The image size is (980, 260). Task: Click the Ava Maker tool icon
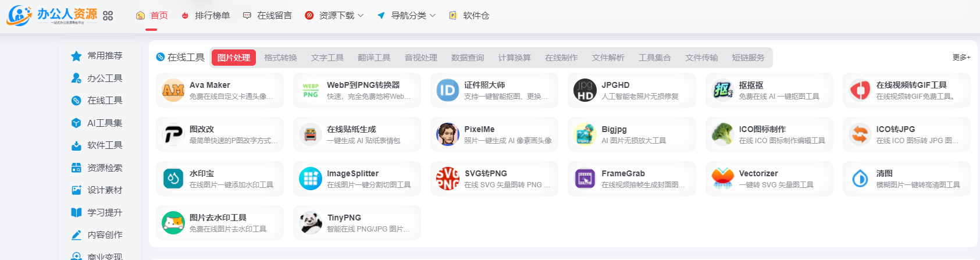click(x=173, y=90)
